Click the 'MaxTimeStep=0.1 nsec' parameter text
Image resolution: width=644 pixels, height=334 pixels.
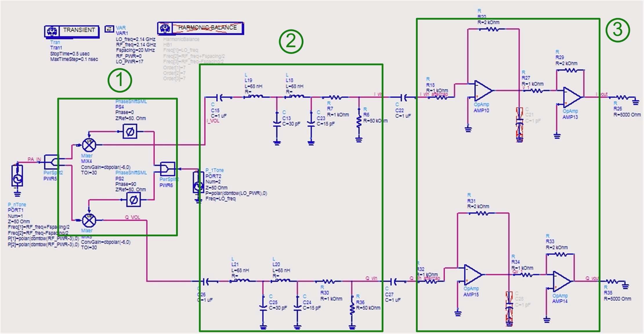point(74,59)
